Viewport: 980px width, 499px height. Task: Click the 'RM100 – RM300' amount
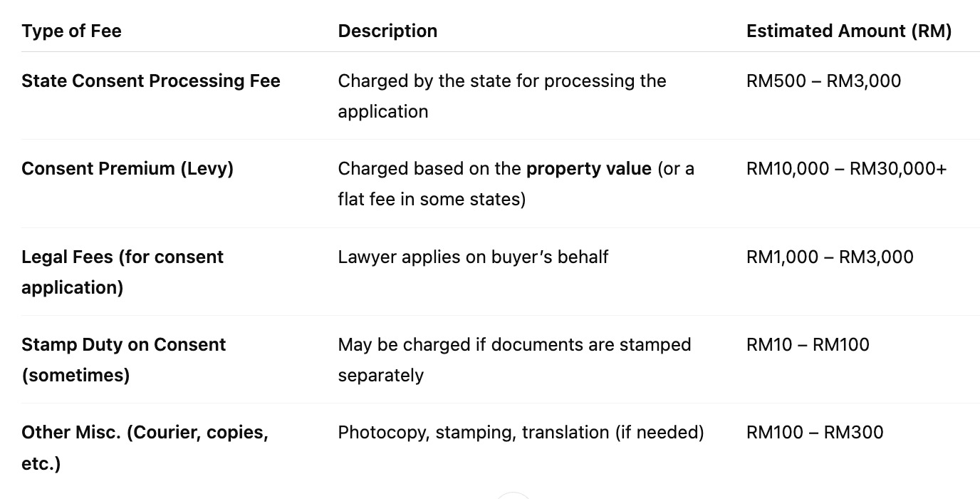click(815, 432)
